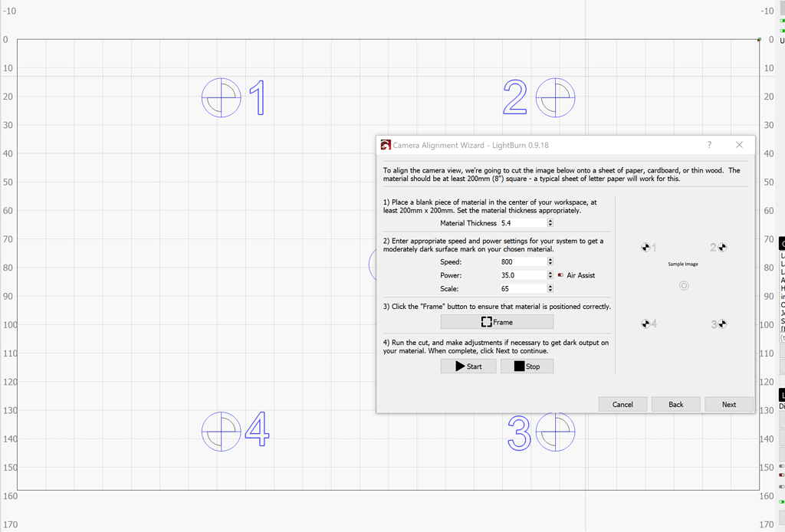Increase the Scale value with its stepper arrow
Viewport: 785px width, 532px height.
550,286
